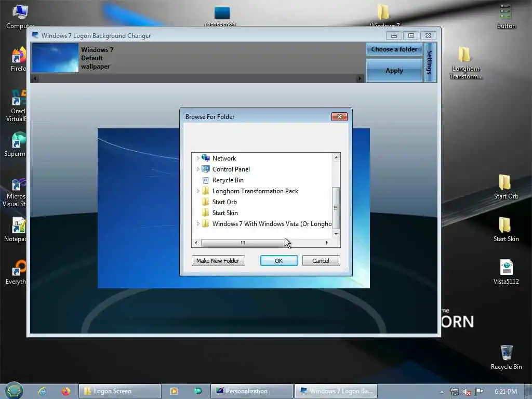Image resolution: width=532 pixels, height=399 pixels.
Task: Click the Apply button
Action: (394, 71)
